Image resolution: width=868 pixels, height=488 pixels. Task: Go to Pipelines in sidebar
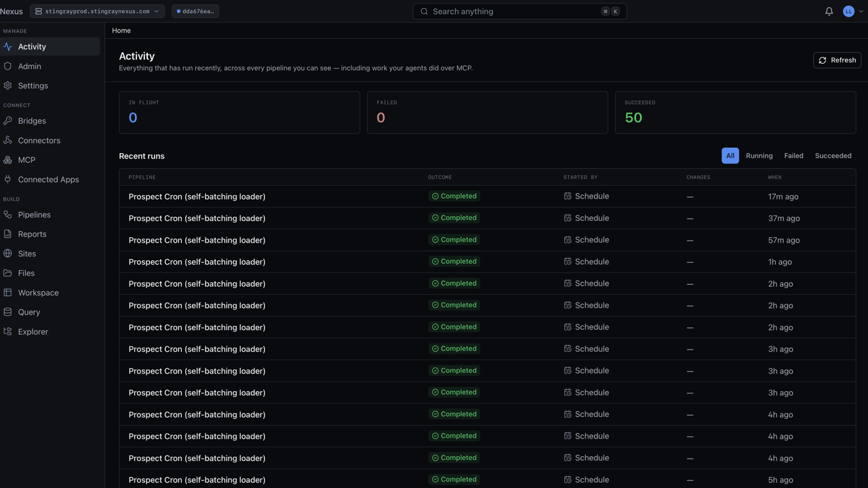50,215
